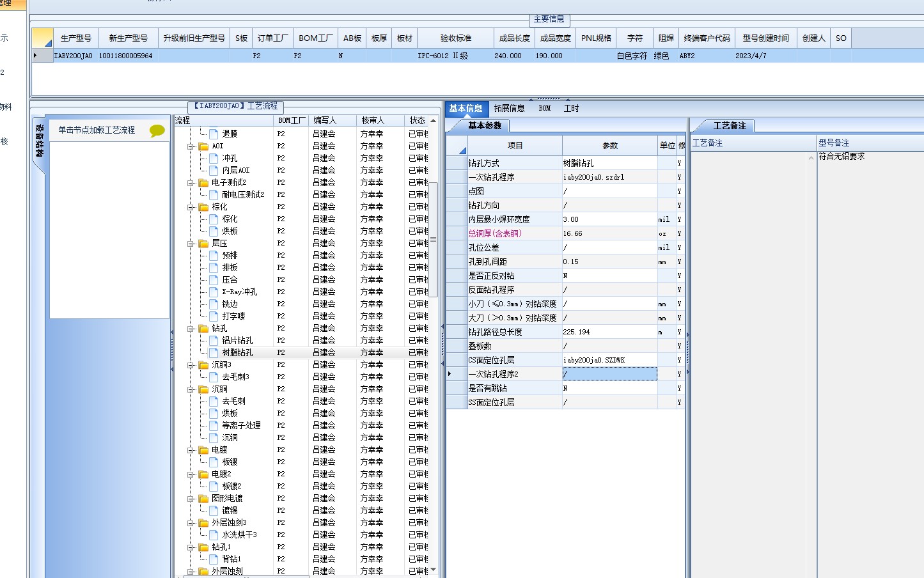Image resolution: width=924 pixels, height=578 pixels.
Task: Collapse the 层压 tree node
Action: click(190, 244)
